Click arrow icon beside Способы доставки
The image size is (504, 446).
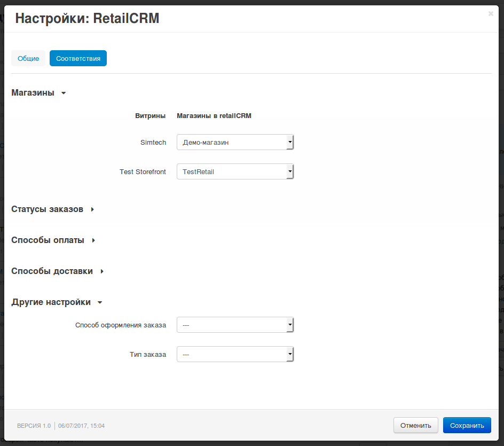pyautogui.click(x=102, y=271)
